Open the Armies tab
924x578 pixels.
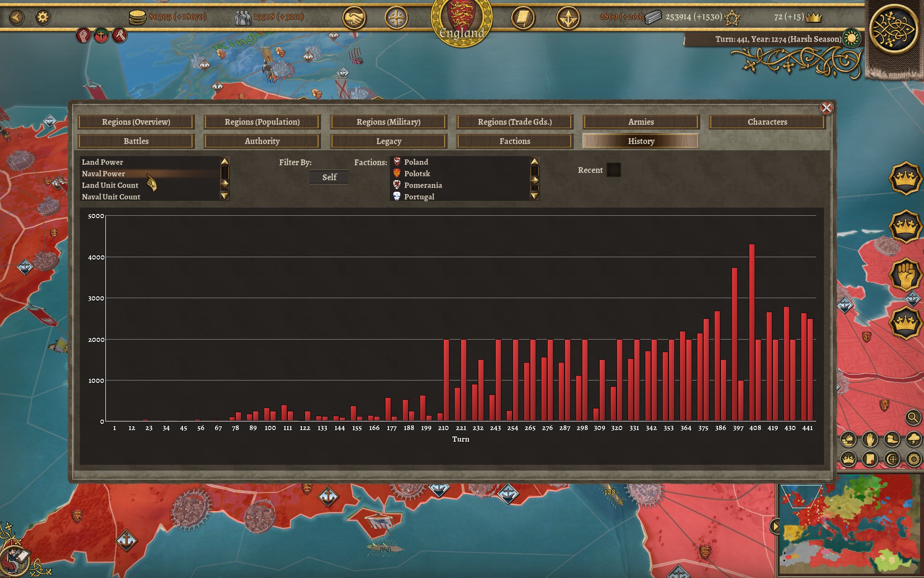pos(641,122)
